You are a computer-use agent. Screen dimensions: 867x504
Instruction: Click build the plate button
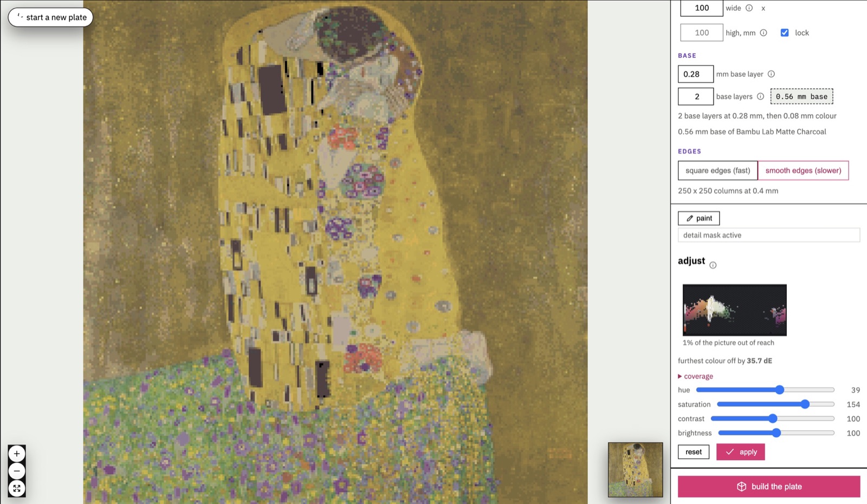[769, 487]
